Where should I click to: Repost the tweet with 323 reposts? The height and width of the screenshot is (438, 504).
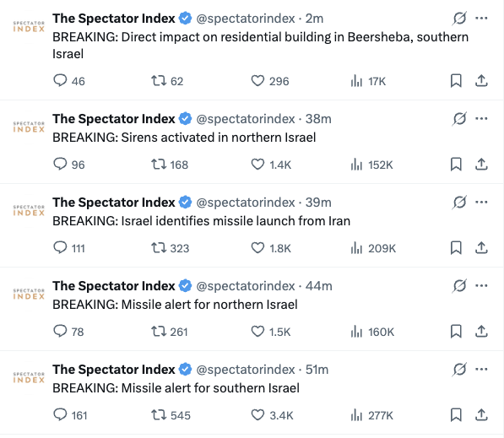159,248
